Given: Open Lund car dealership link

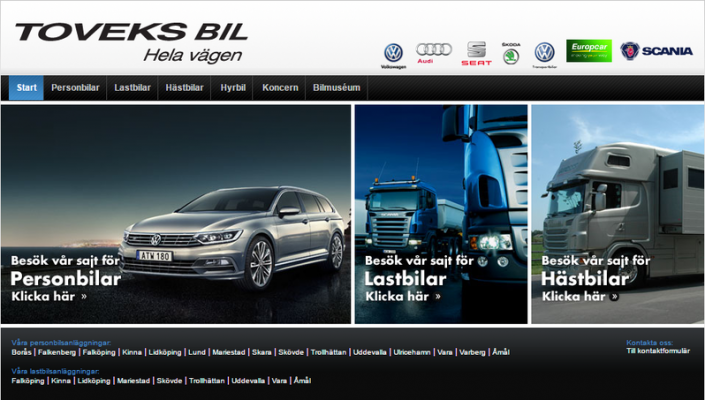Looking at the screenshot, I should (197, 352).
